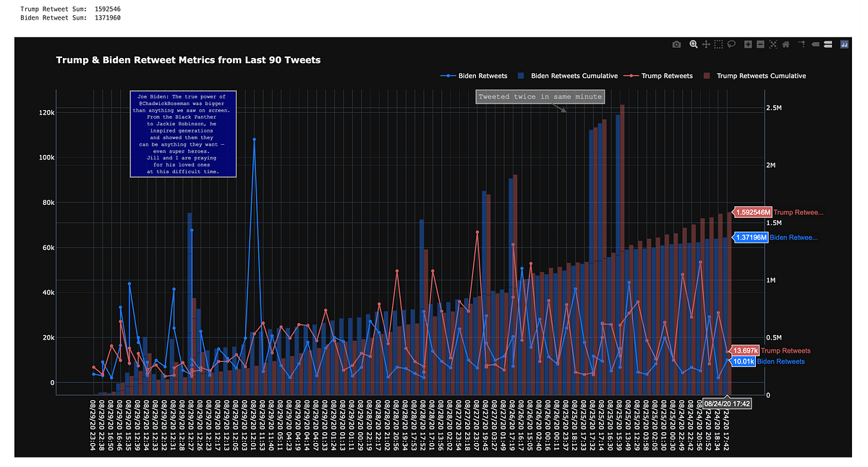Select the Joe Biden tweet annotation box
868x467 pixels.
(183, 134)
